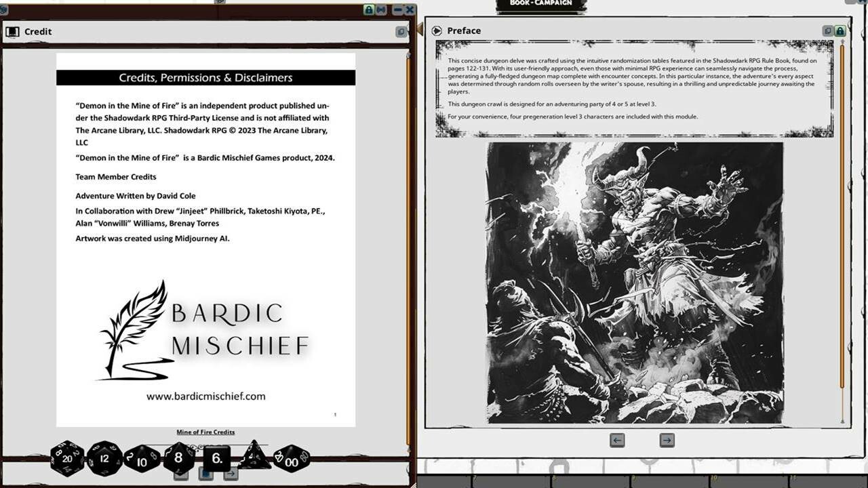The width and height of the screenshot is (868, 488).
Task: Open the Mine of Fire Credits link
Action: (x=205, y=432)
